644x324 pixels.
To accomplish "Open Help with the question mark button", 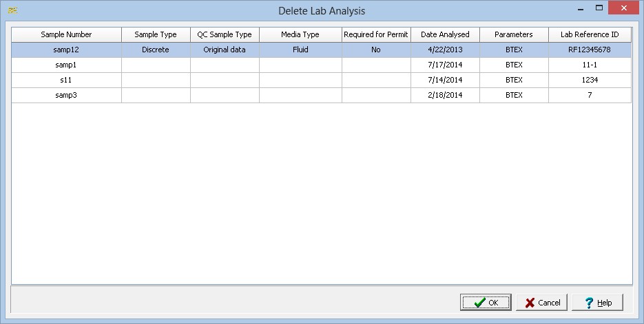I will pos(596,303).
